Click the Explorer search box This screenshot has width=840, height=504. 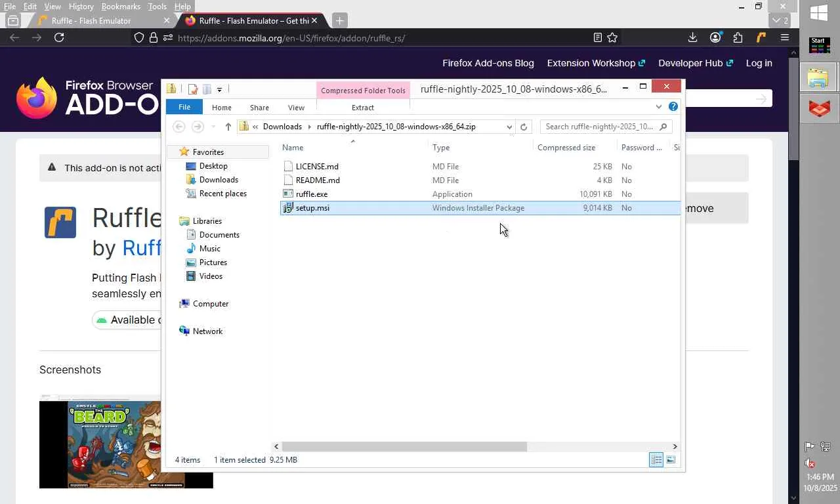point(606,127)
